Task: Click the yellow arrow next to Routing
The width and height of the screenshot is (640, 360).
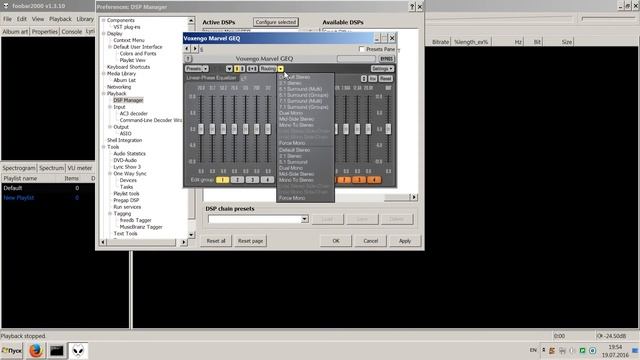Action: click(x=280, y=69)
